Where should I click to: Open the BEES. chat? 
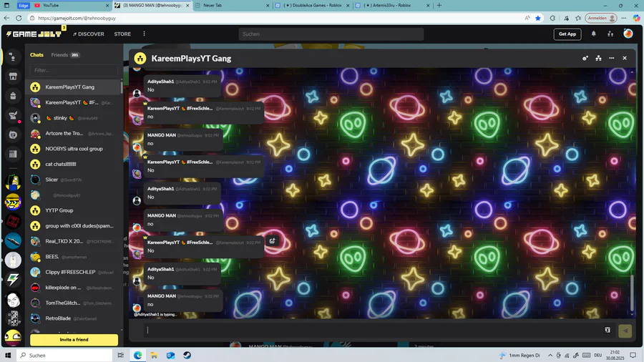tap(74, 257)
